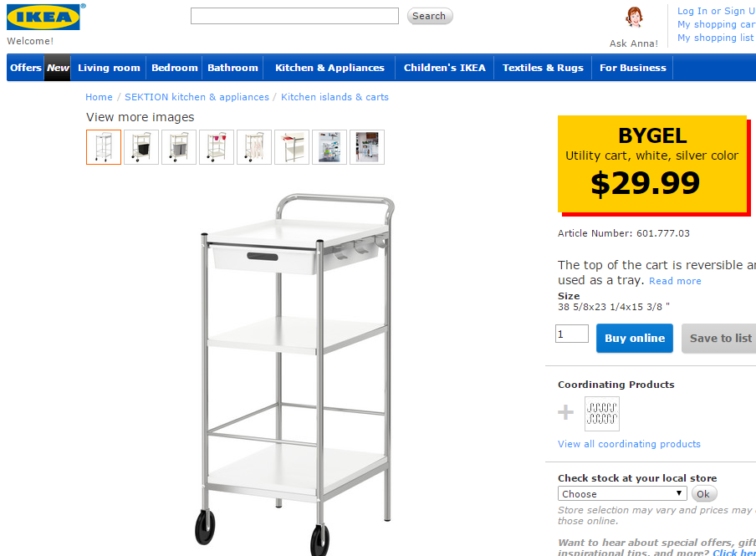The image size is (756, 556).
Task: Open the Kitchen & Appliances menu
Action: (x=329, y=68)
